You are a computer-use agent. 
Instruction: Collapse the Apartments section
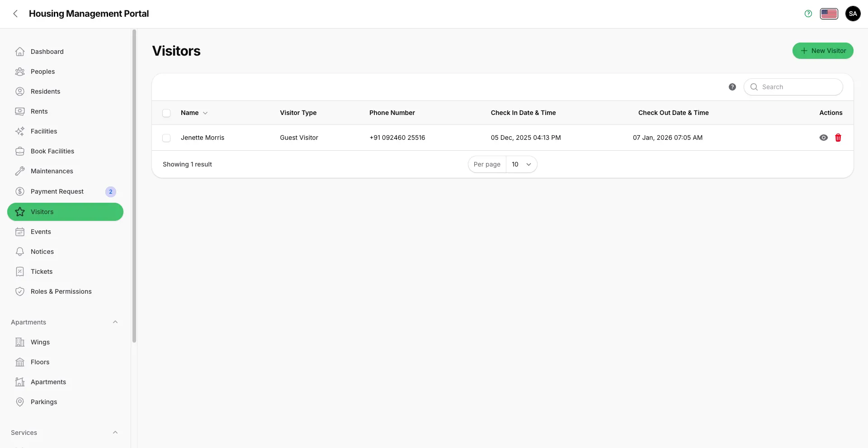(x=115, y=322)
